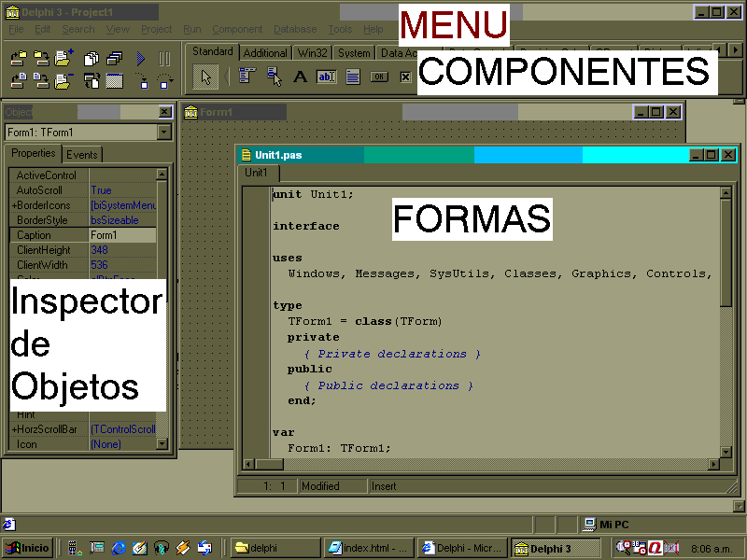Click Add File to Project icon
The image size is (747, 560).
coord(63,59)
